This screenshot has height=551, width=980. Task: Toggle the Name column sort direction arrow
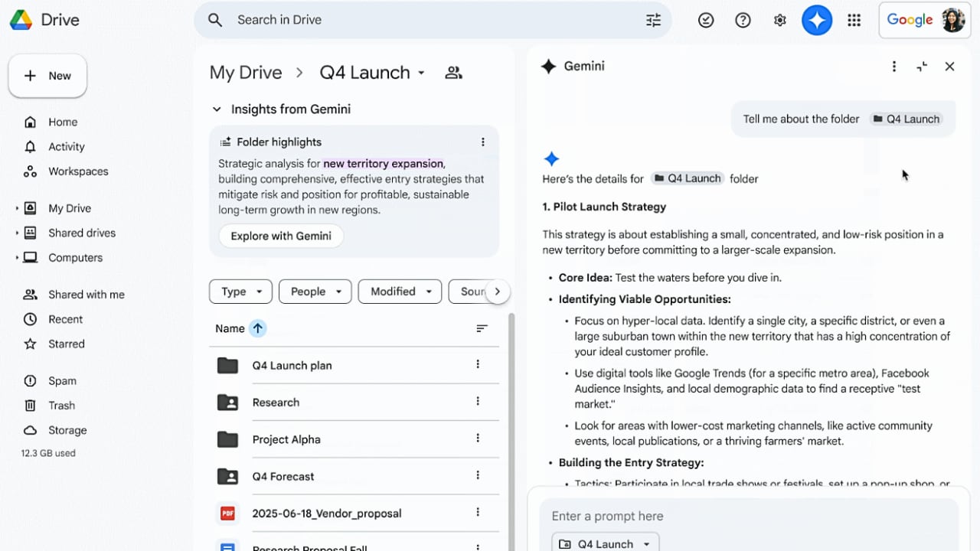pyautogui.click(x=257, y=328)
